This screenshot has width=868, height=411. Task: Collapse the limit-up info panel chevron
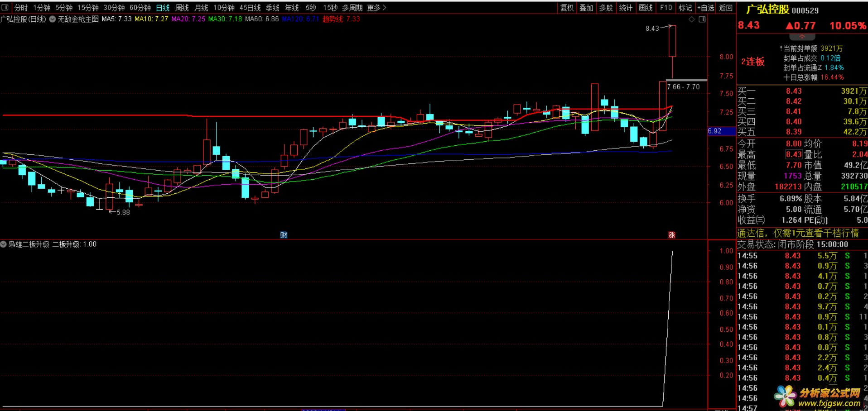802,36
